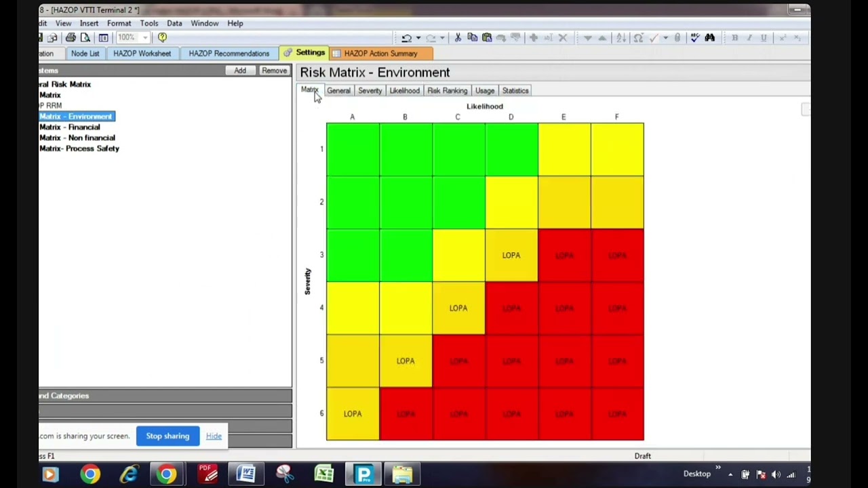
Task: Click the Sort A-Z icon
Action: [620, 38]
